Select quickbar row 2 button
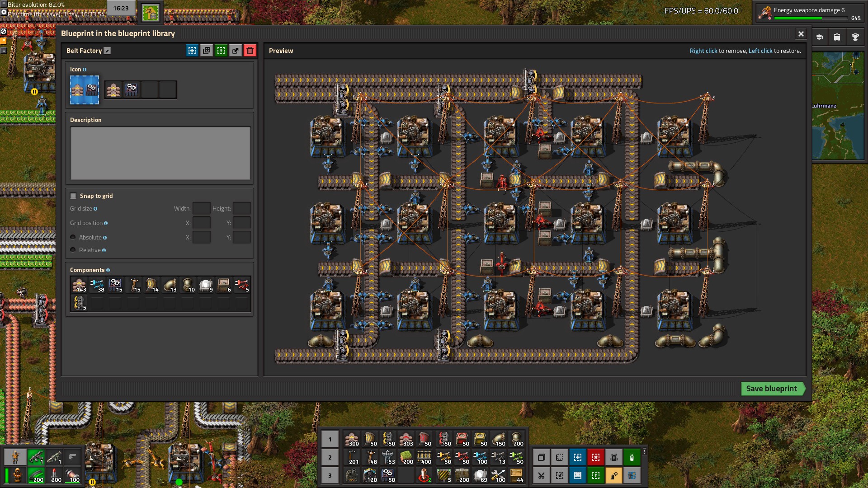868x488 pixels. coord(330,457)
